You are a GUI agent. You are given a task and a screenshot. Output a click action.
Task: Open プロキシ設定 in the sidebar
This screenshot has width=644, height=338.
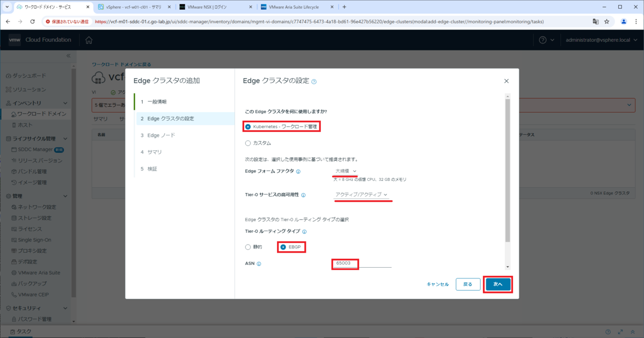tap(32, 251)
